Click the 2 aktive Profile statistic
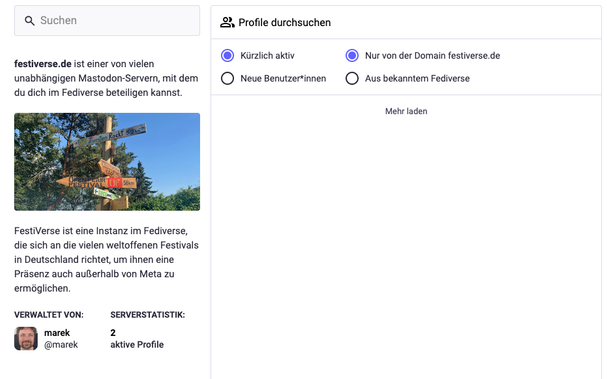 click(x=137, y=338)
